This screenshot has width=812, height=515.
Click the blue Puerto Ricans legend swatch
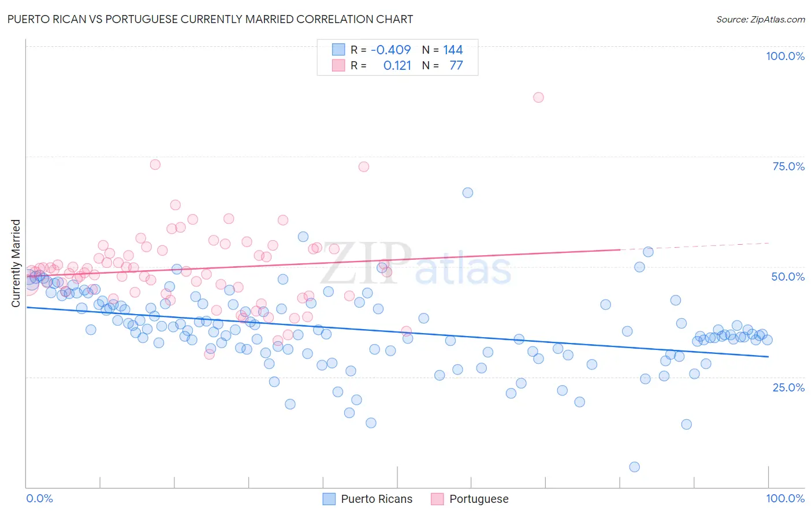(x=329, y=499)
